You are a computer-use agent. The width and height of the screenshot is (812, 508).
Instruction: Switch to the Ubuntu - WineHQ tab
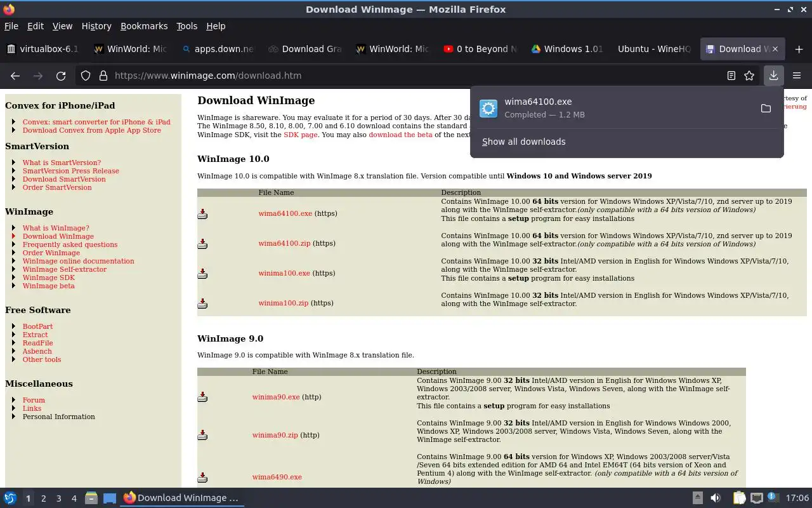(654, 49)
